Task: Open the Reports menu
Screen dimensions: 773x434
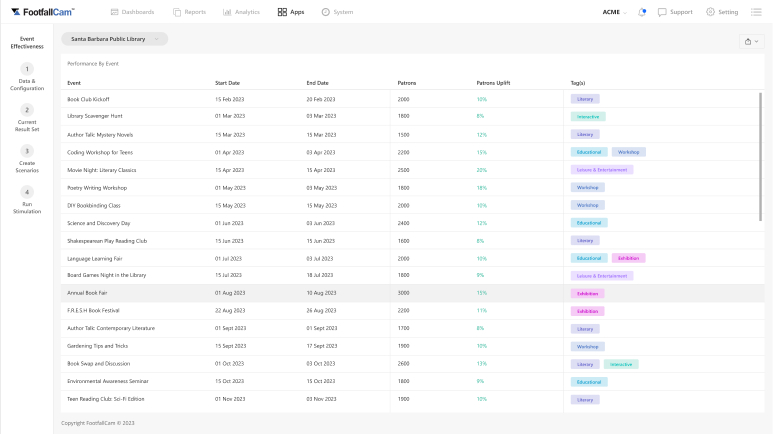Action: click(191, 12)
